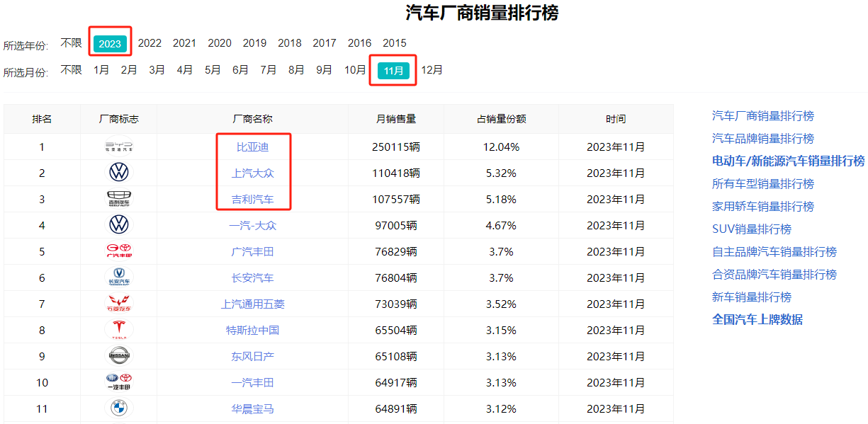Click the 广汽丰田 logo icon
868x424 pixels.
[x=118, y=251]
